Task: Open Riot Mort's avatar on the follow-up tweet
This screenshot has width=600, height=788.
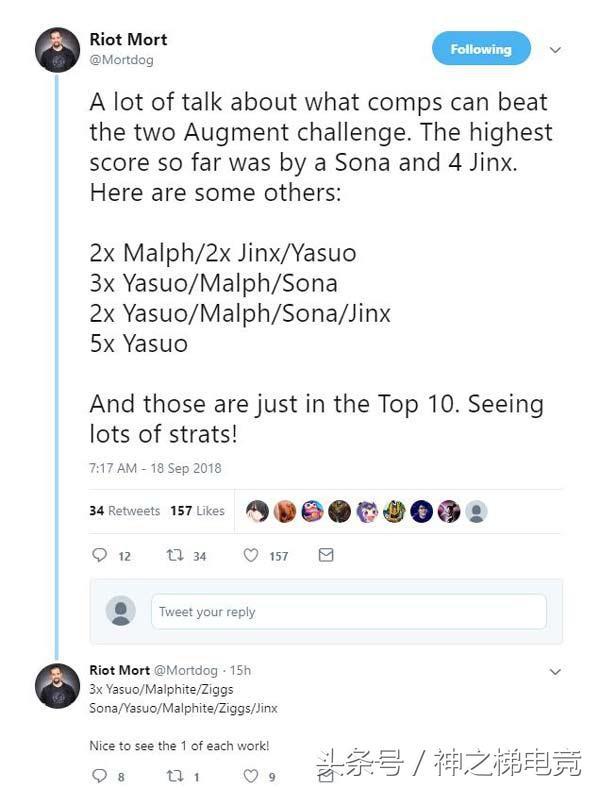Action: [57, 685]
